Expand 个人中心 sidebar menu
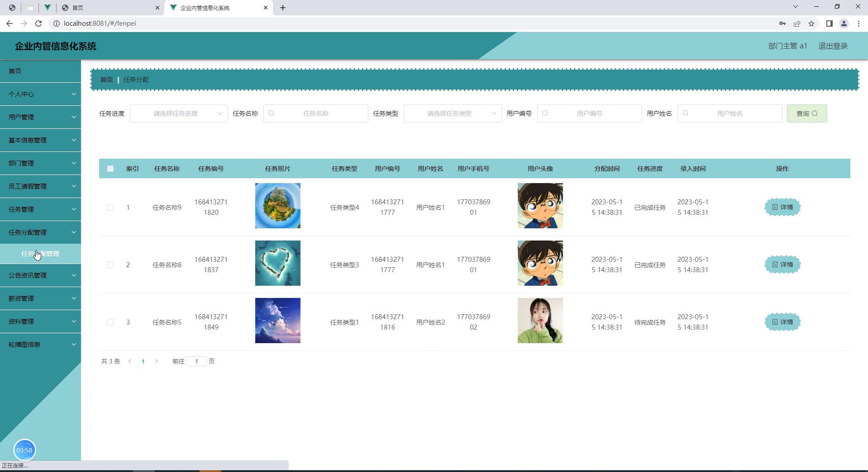The height and width of the screenshot is (472, 868). 40,94
